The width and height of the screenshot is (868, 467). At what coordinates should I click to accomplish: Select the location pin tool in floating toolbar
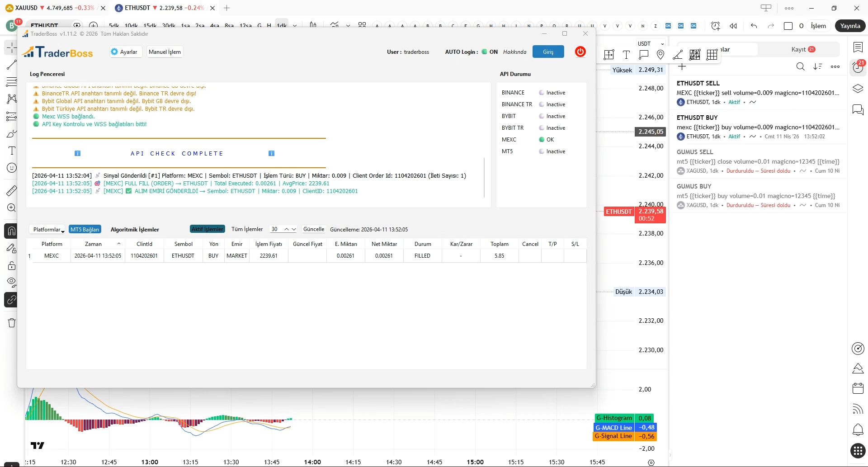point(660,55)
